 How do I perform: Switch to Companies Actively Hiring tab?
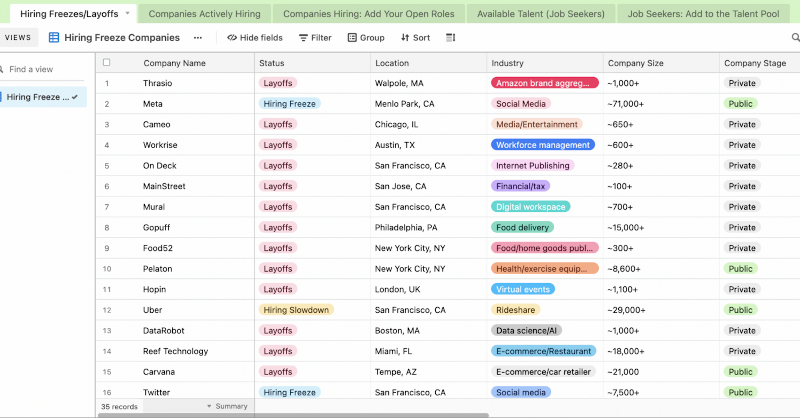pos(204,14)
